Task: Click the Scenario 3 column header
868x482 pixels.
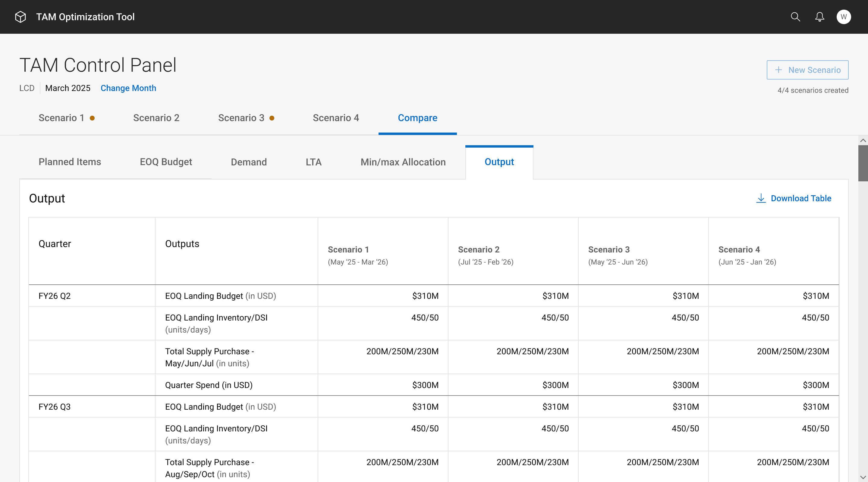Action: click(609, 250)
